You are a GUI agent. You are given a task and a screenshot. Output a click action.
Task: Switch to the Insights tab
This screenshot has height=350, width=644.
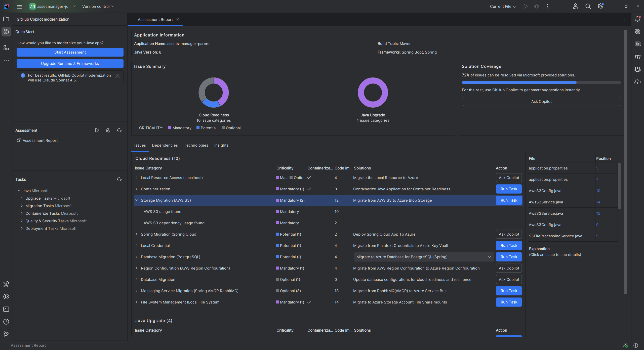221,145
